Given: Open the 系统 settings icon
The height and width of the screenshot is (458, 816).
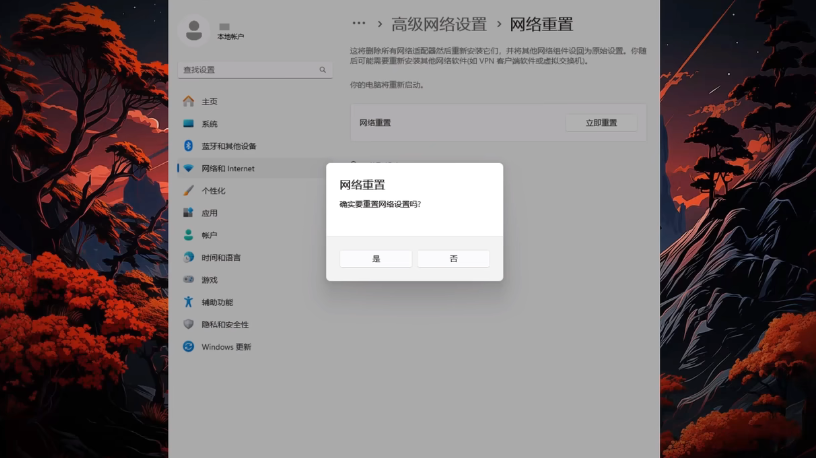Looking at the screenshot, I should pyautogui.click(x=188, y=124).
